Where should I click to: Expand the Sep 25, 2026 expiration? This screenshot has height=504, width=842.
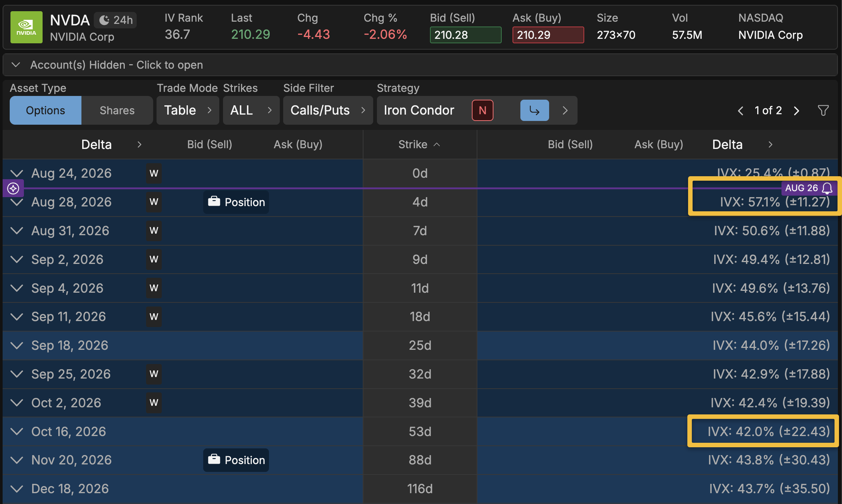[x=17, y=374]
